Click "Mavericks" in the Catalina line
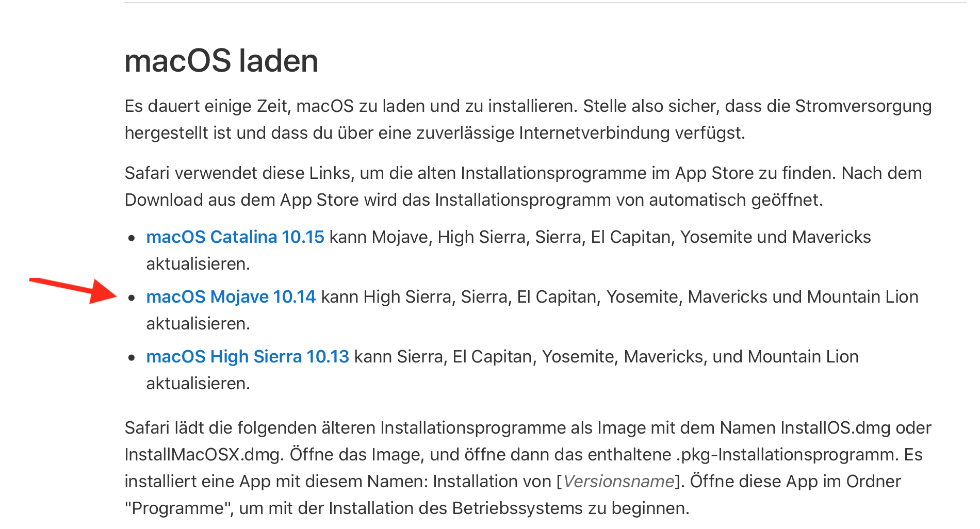 pyautogui.click(x=831, y=237)
